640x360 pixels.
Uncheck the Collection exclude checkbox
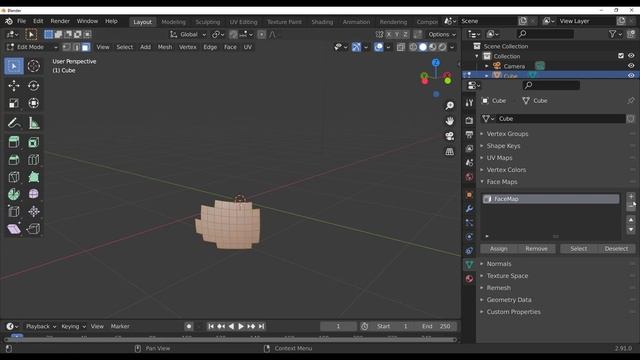(x=621, y=56)
